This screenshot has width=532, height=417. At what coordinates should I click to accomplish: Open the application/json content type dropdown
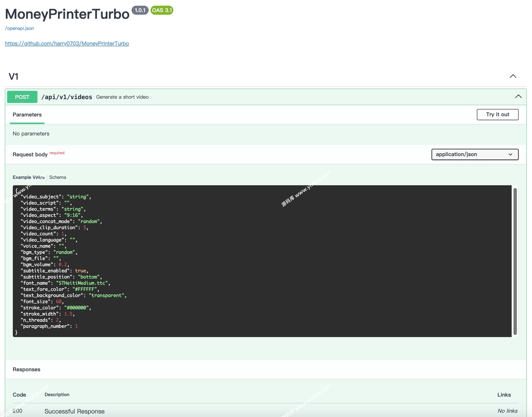coord(475,154)
